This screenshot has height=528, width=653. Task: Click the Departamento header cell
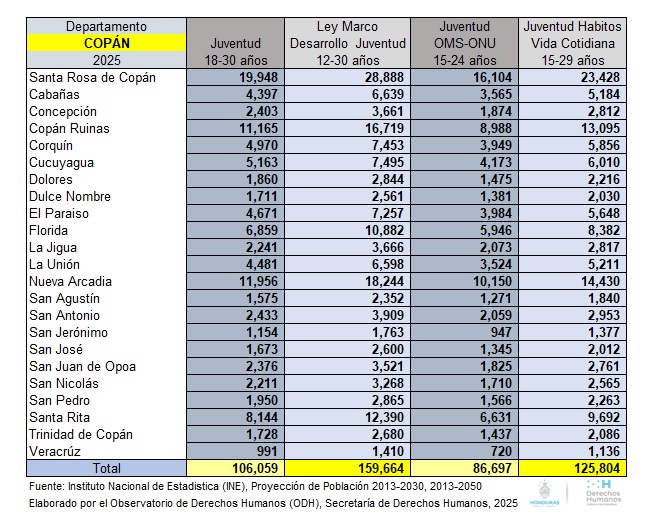[107, 26]
